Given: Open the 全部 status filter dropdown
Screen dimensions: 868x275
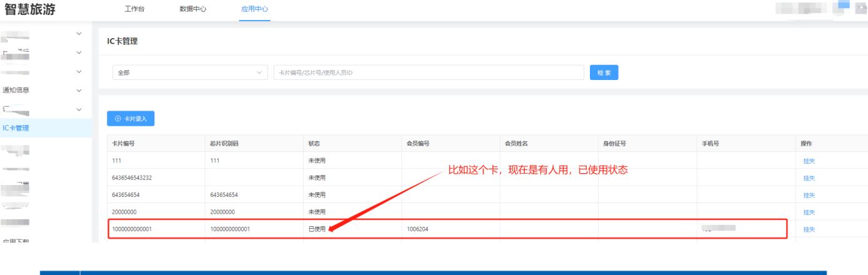Looking at the screenshot, I should 190,72.
